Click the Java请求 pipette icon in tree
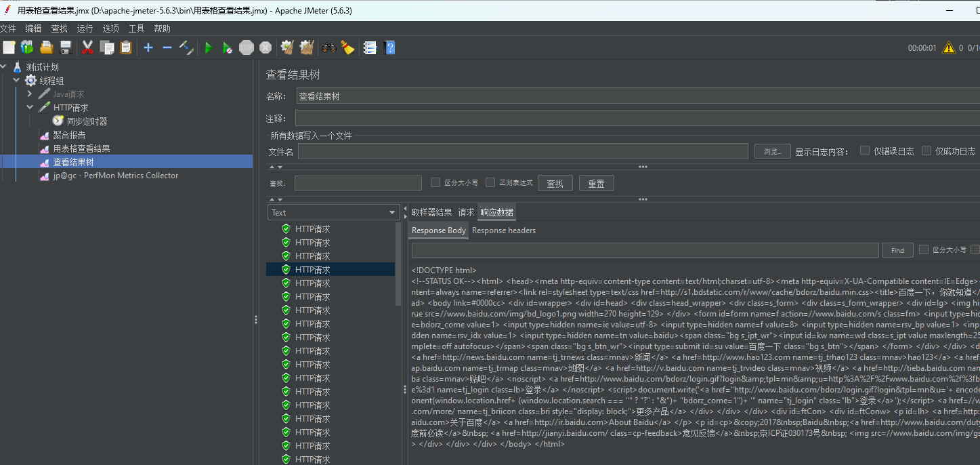 tap(44, 94)
